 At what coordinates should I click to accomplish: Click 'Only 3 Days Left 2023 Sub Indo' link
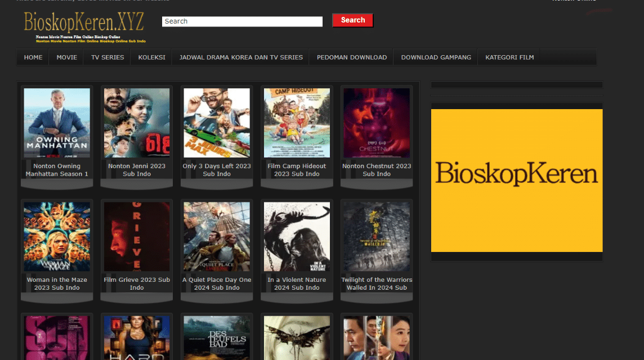click(216, 170)
